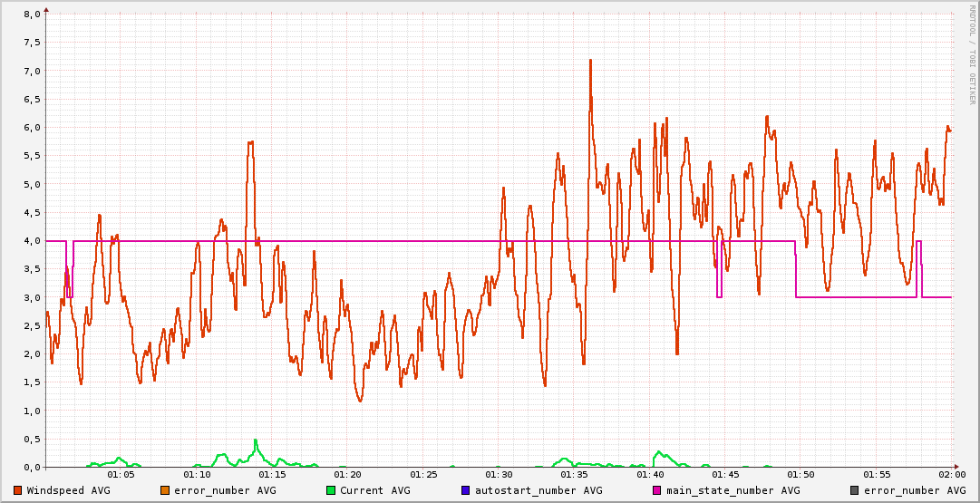Screen dimensions: 980x503
Task: Click the 02:00 time axis label
Action: pos(951,475)
